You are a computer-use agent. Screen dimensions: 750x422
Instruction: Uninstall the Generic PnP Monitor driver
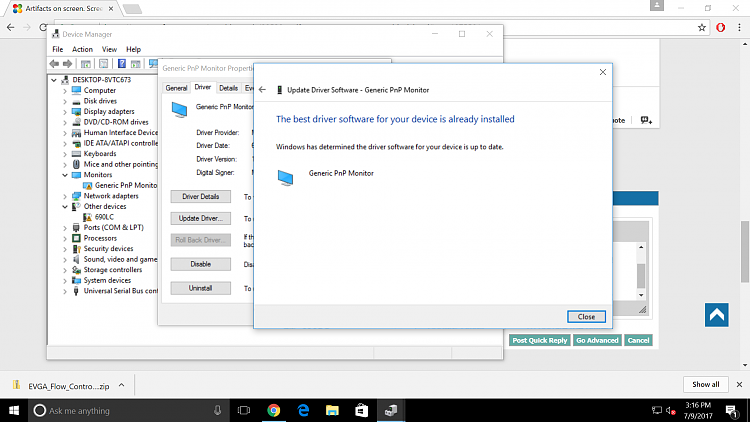[200, 288]
